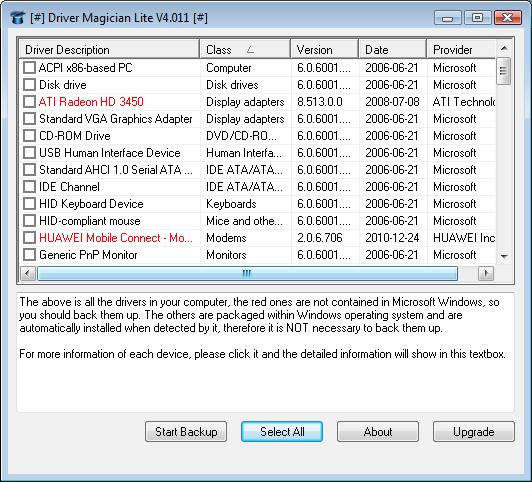Check the Generic PnP Monitor checkbox
The width and height of the screenshot is (532, 482).
click(x=30, y=255)
